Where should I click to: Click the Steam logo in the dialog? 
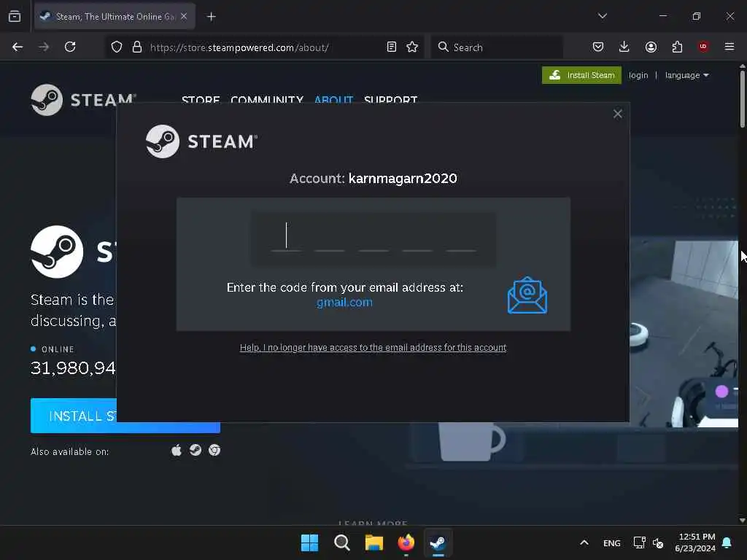point(201,141)
